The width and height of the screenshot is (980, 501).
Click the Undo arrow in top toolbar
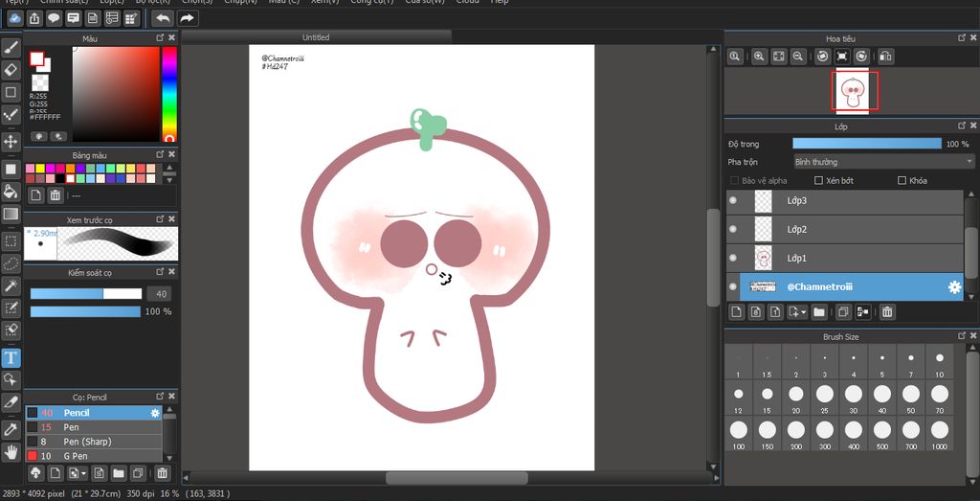(x=162, y=18)
